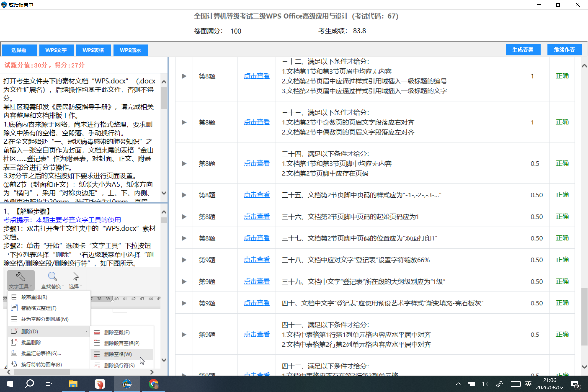Open 点击查看 link for item 三十三
Viewport: 588px width, 392px height.
(x=257, y=122)
